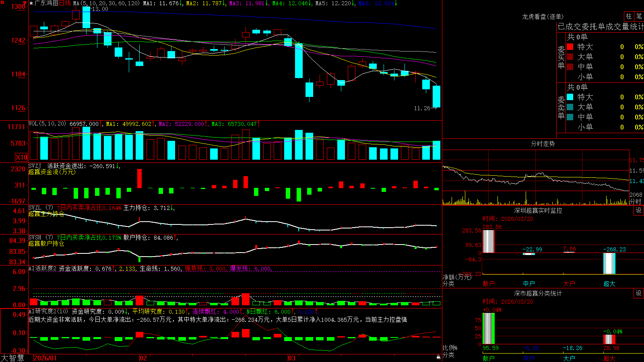
Task: Click the 连续飘红: 4.000 value
Action: click(216, 311)
